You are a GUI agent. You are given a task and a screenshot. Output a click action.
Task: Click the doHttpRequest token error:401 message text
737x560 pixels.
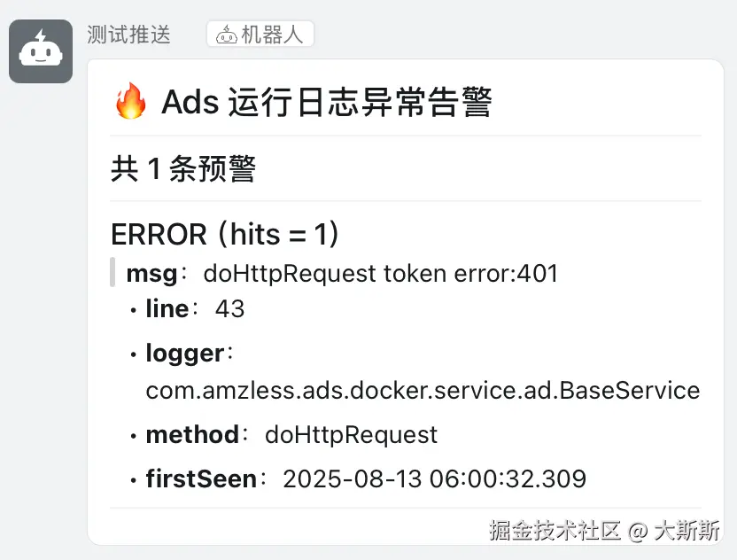point(381,273)
